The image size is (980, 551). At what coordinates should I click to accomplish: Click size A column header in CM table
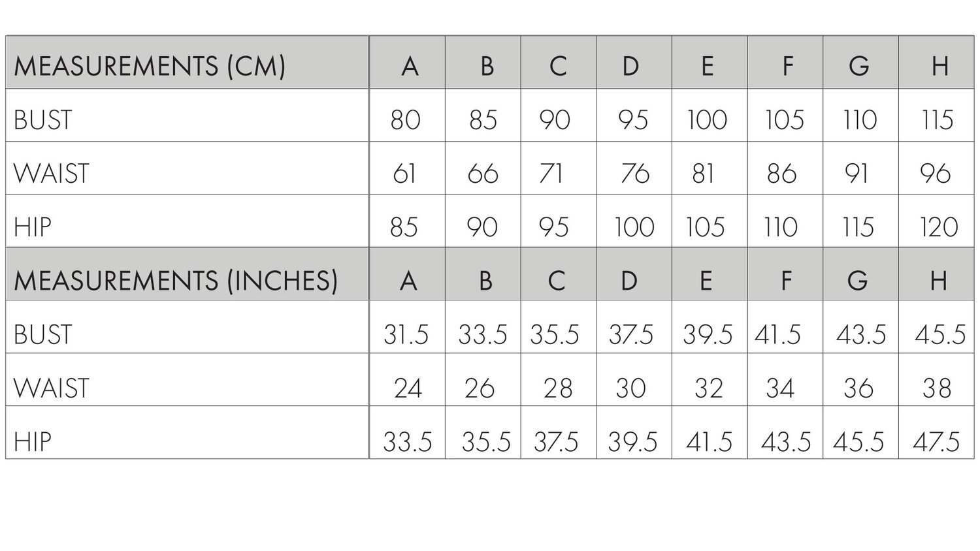408,63
